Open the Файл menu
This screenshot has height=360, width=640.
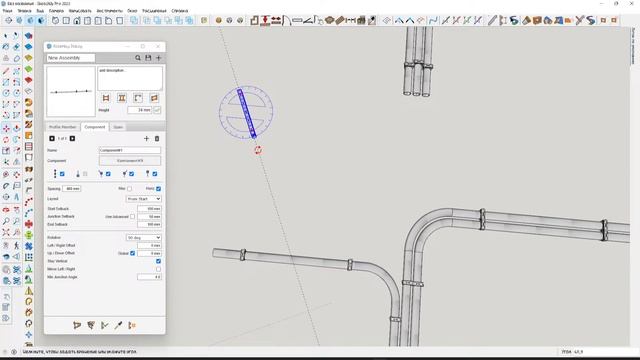coord(7,11)
